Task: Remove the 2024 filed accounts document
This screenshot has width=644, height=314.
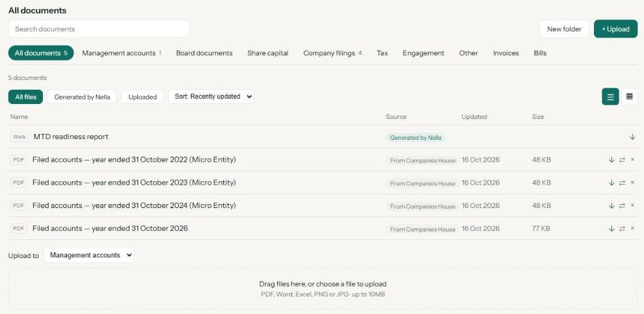Action: click(x=632, y=205)
